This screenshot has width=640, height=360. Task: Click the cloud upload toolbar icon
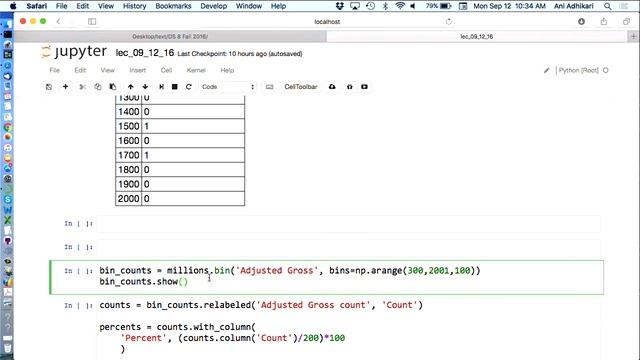332,87
